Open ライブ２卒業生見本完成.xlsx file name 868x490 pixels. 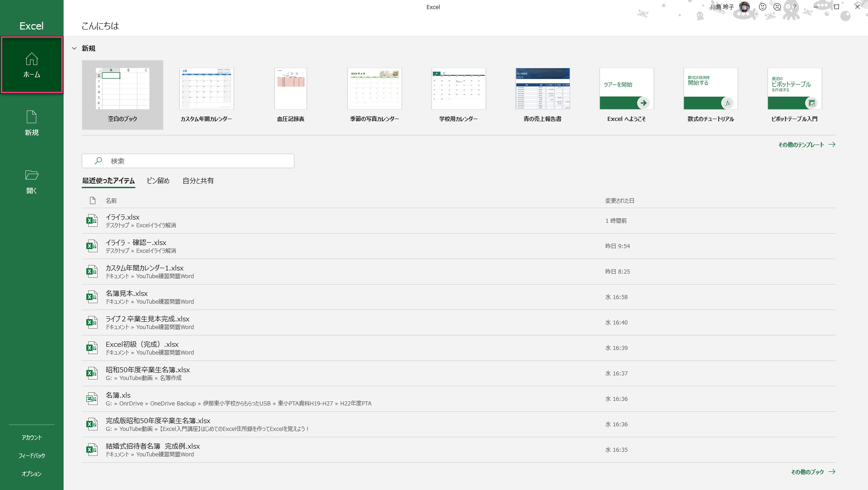pyautogui.click(x=148, y=319)
